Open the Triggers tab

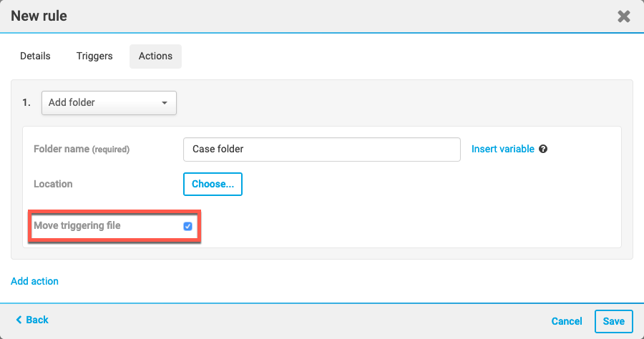pos(94,56)
